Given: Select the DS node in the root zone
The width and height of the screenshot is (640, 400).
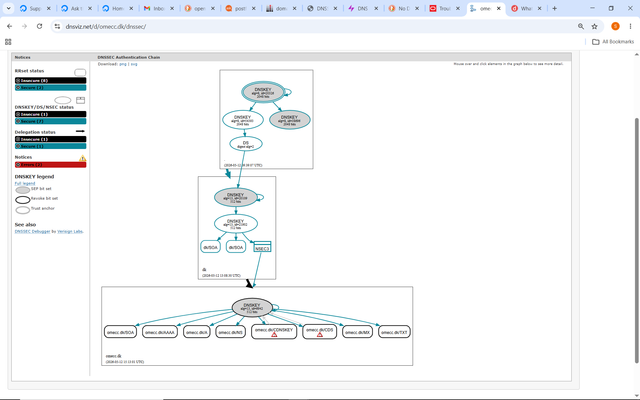Looking at the screenshot, I should coord(246,144).
